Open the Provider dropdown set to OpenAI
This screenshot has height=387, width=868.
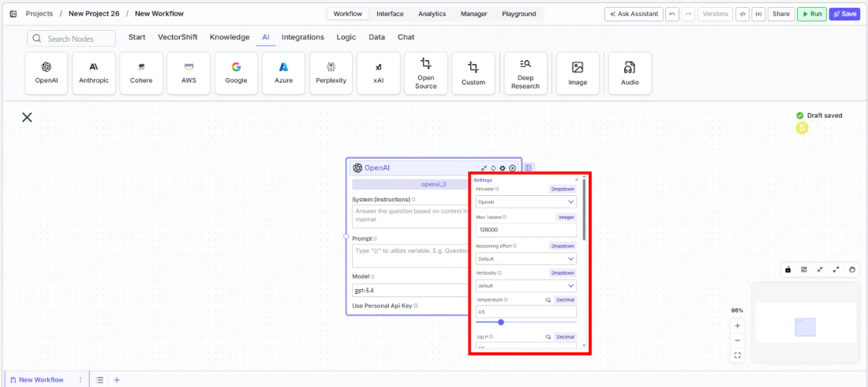click(x=526, y=202)
